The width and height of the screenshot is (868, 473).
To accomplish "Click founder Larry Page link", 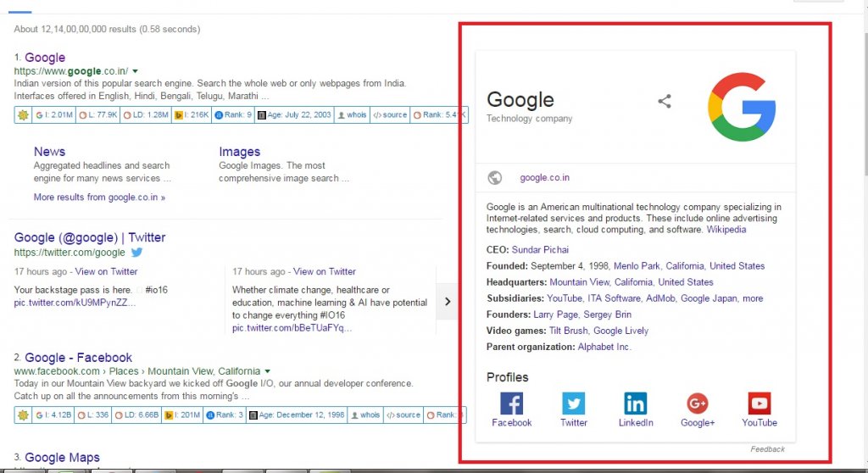I will click(556, 314).
